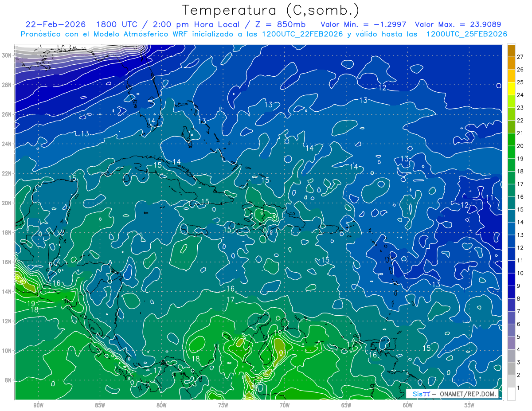This screenshot has height=411, width=532.
Task: Pick the yellow swatch between legend values 24 and 25
Action: [511, 89]
